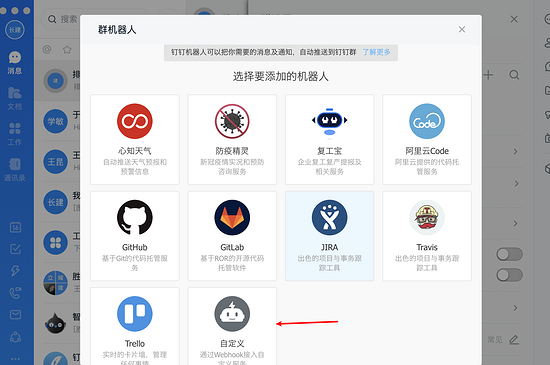Close the background settings panel
Screen dimensions: 550x365
click(514, 19)
